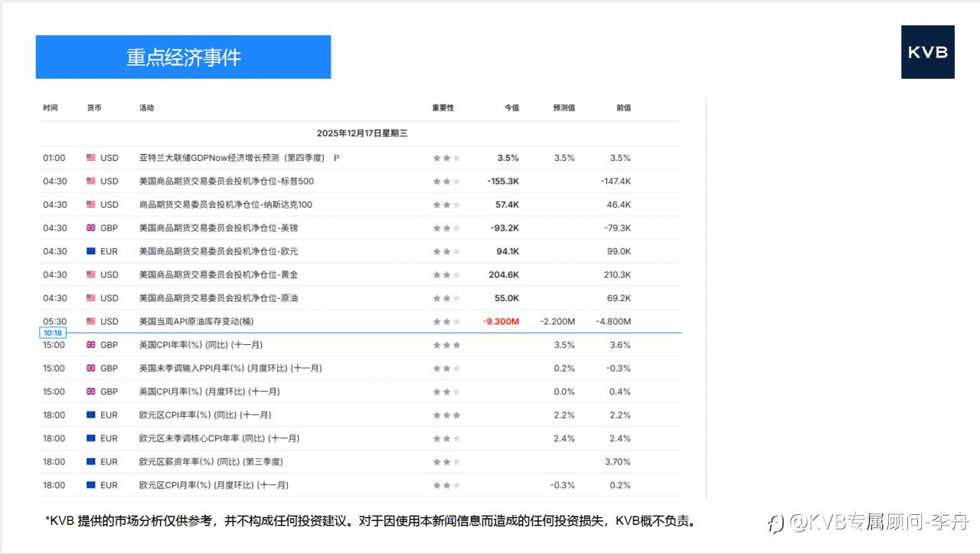Click the @KVB专属顾问-李舟 watermark link
This screenshot has height=554, width=980.
click(871, 522)
